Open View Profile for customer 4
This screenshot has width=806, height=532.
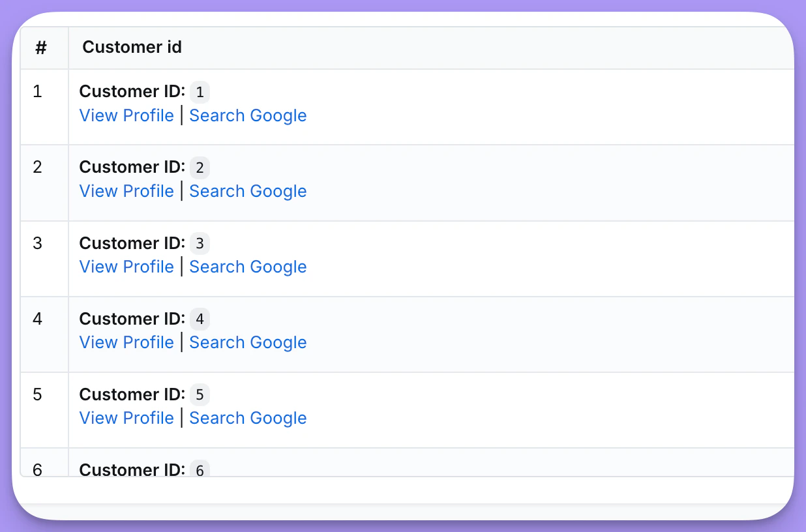(127, 342)
